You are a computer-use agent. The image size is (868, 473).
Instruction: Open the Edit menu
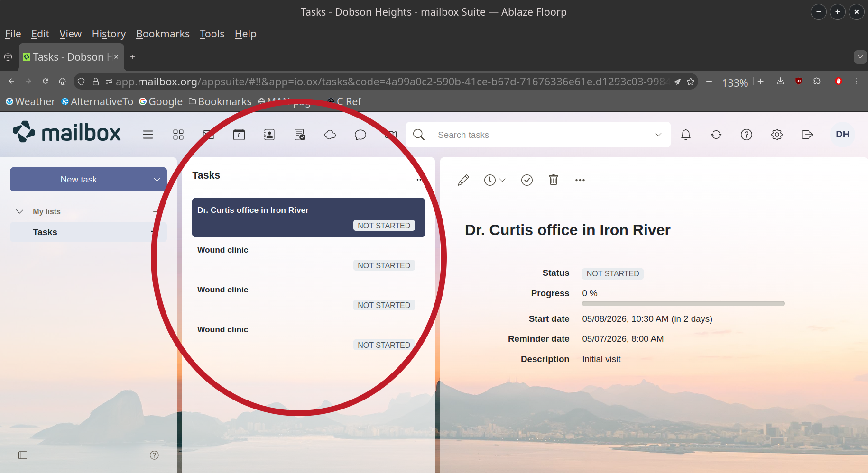pos(40,34)
